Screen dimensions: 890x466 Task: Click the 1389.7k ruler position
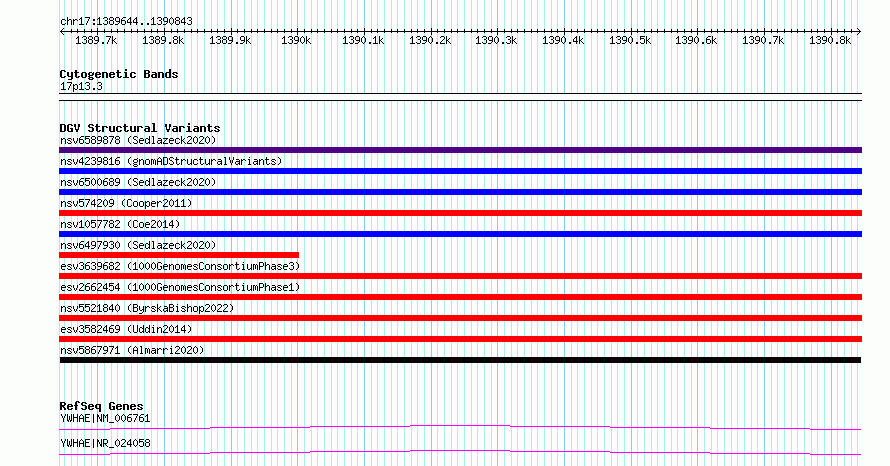point(96,40)
